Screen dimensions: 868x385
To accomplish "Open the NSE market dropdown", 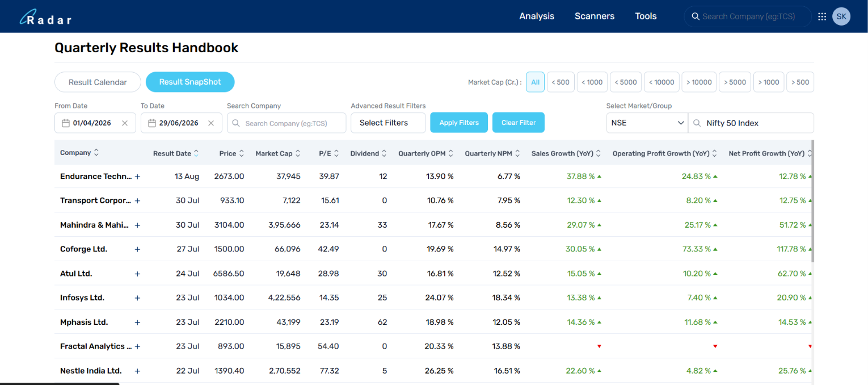I will coord(647,123).
